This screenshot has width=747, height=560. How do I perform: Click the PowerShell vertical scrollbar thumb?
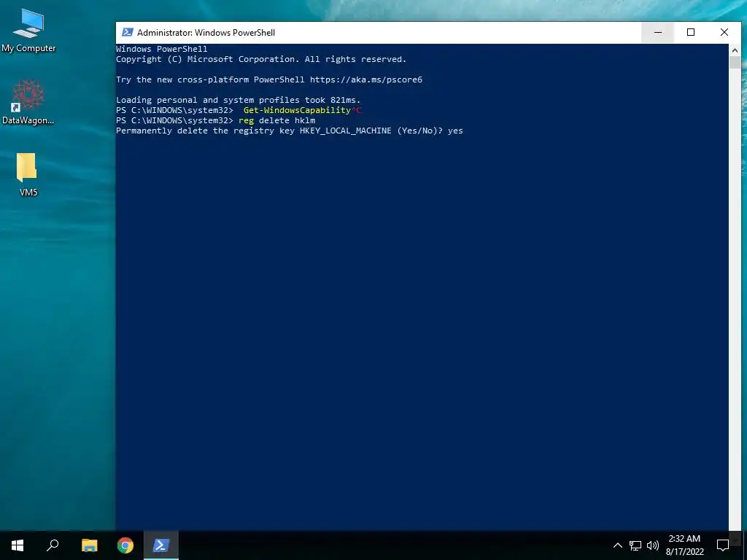click(x=735, y=63)
